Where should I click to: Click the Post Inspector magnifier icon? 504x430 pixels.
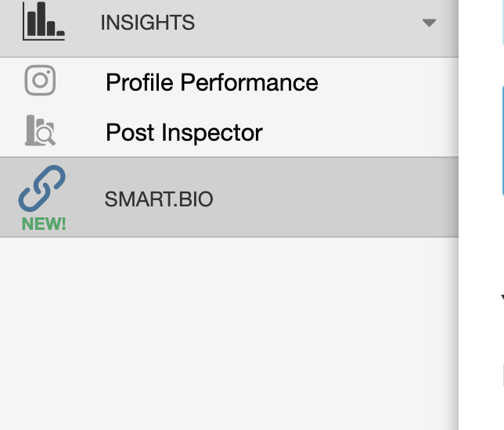click(x=41, y=131)
